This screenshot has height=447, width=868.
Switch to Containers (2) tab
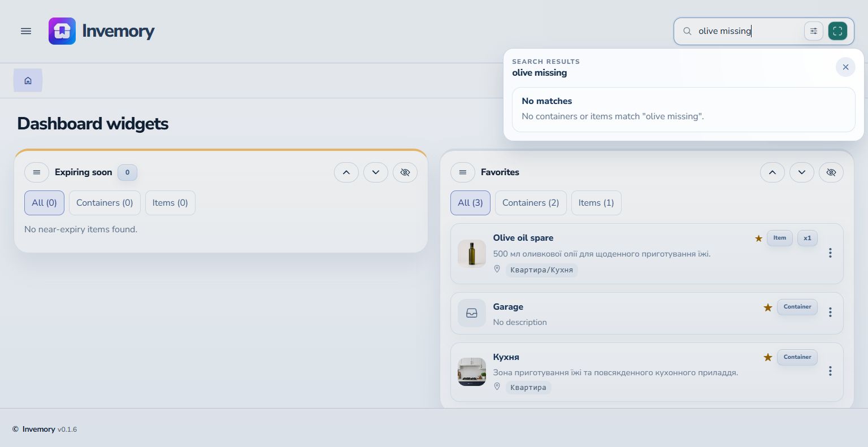(x=531, y=203)
